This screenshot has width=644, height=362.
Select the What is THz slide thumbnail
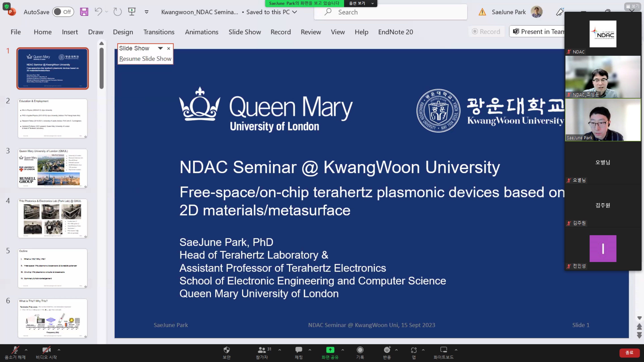tap(53, 318)
